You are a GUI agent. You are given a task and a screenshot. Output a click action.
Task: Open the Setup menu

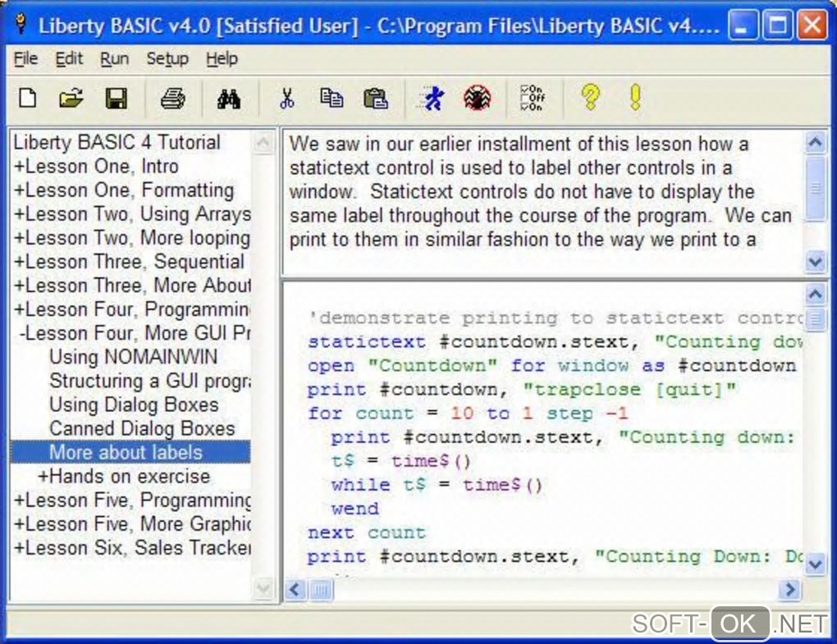167,59
